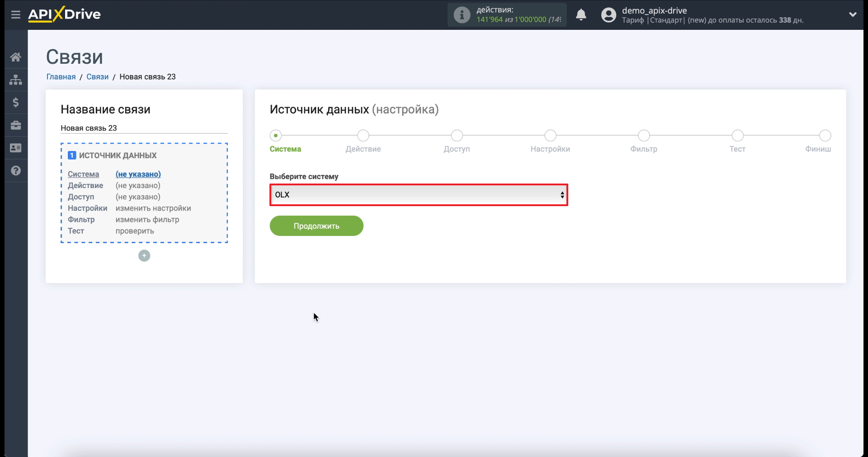
Task: Click изменить настройки in the source block
Action: click(153, 208)
